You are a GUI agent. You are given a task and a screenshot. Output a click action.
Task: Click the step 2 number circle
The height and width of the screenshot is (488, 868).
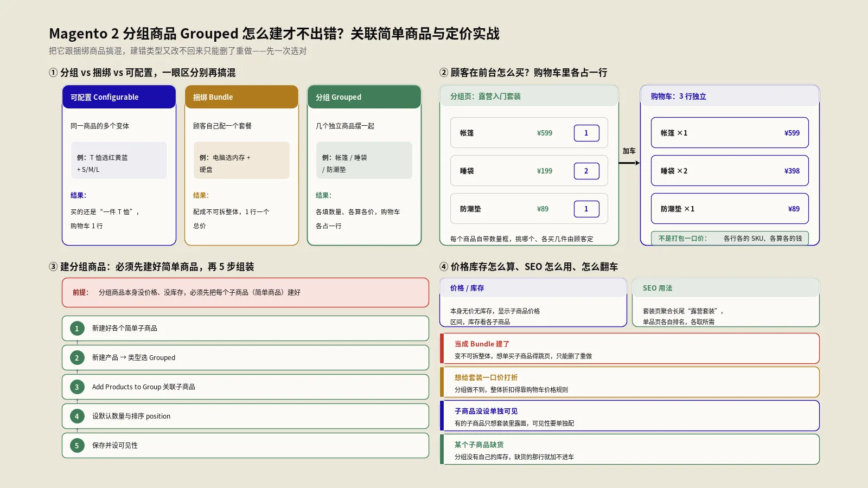(x=77, y=357)
